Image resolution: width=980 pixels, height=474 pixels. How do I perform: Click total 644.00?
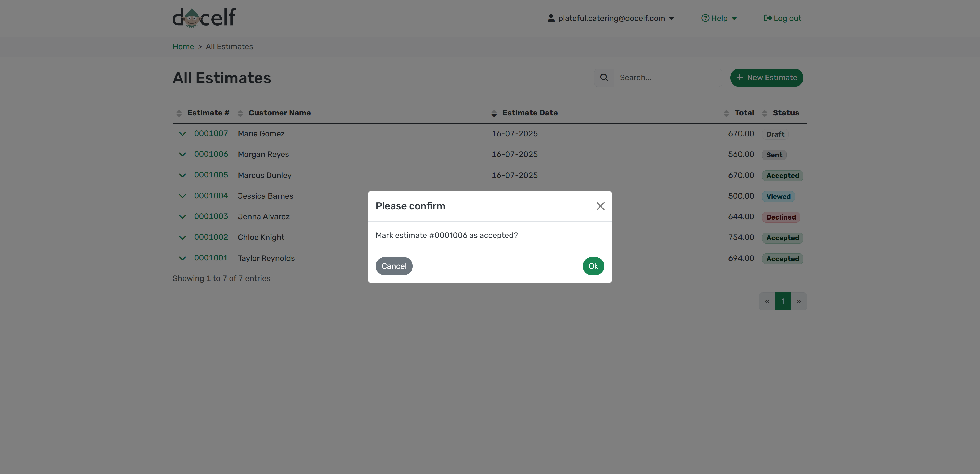pos(741,217)
